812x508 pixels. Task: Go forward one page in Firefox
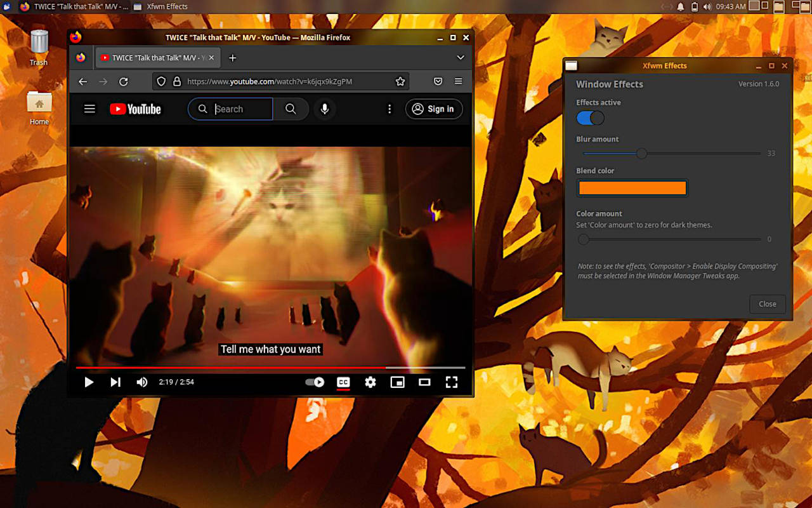tap(103, 81)
